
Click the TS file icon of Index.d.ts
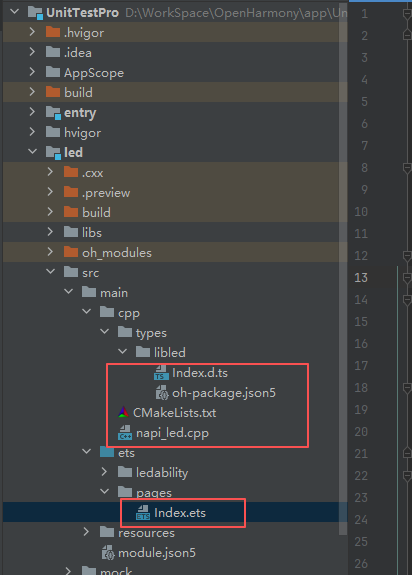tap(161, 373)
